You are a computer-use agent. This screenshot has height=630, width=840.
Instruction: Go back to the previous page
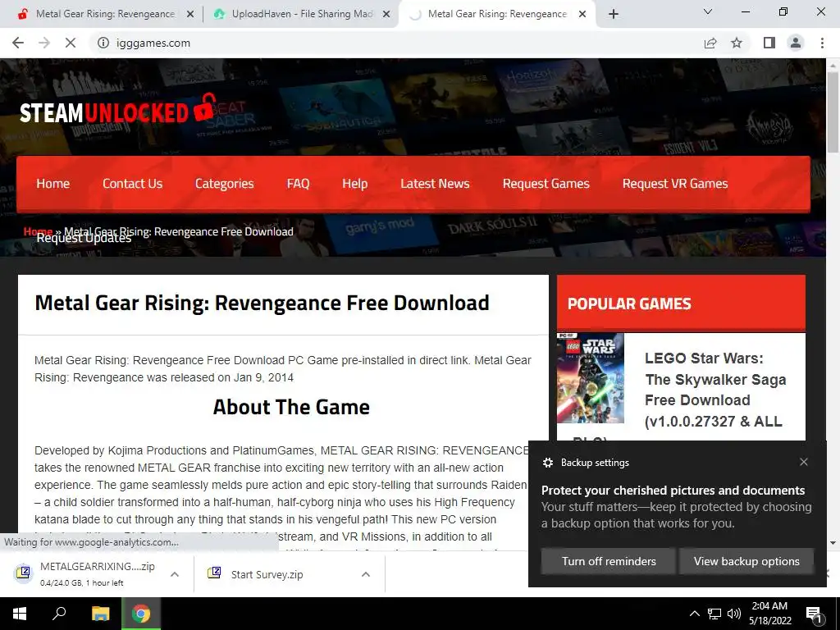pos(18,43)
